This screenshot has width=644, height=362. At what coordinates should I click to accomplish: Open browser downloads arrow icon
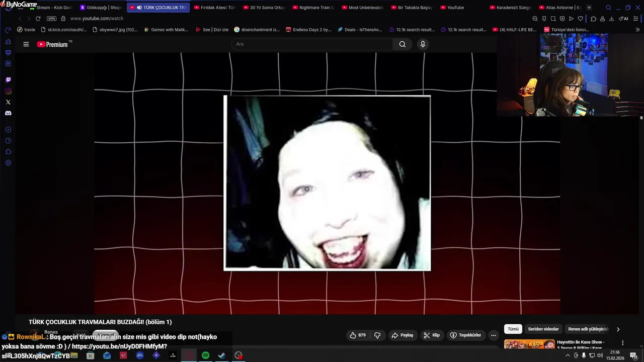point(611,19)
